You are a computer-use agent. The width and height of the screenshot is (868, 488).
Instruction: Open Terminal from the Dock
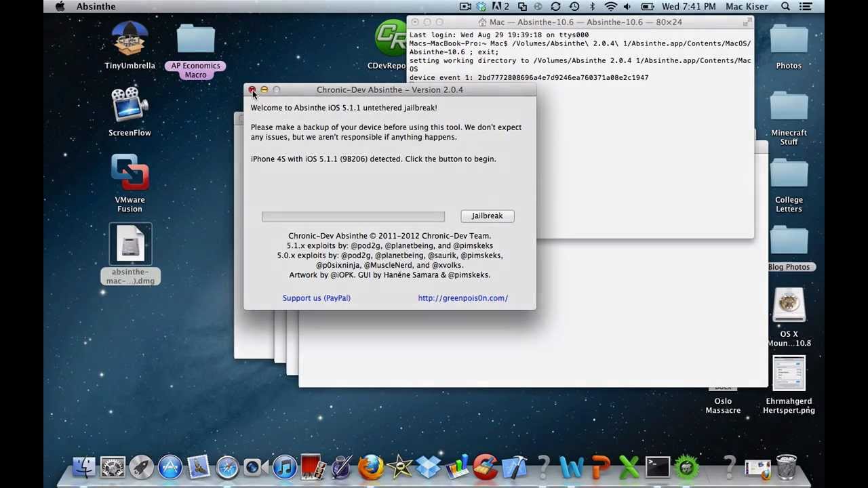[x=658, y=467]
